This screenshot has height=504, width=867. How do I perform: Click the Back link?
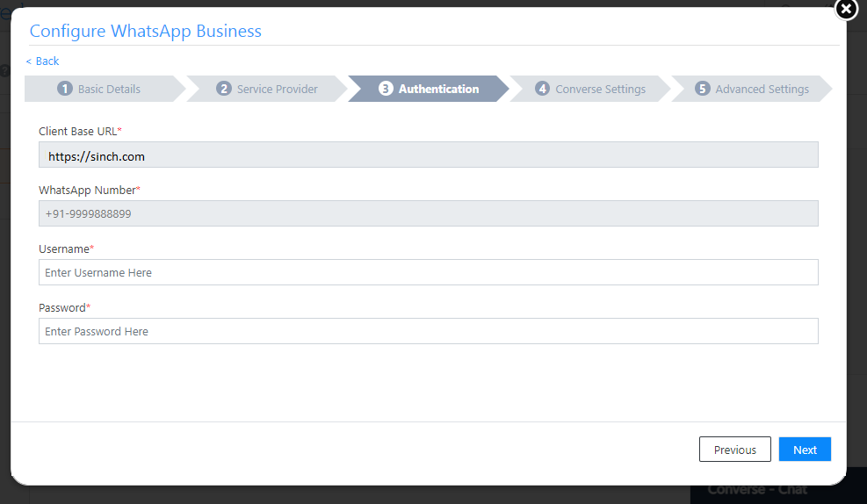(x=42, y=61)
